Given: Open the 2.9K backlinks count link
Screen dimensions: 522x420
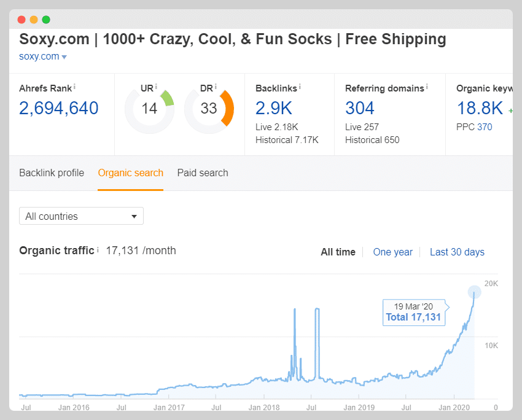Looking at the screenshot, I should click(x=274, y=108).
